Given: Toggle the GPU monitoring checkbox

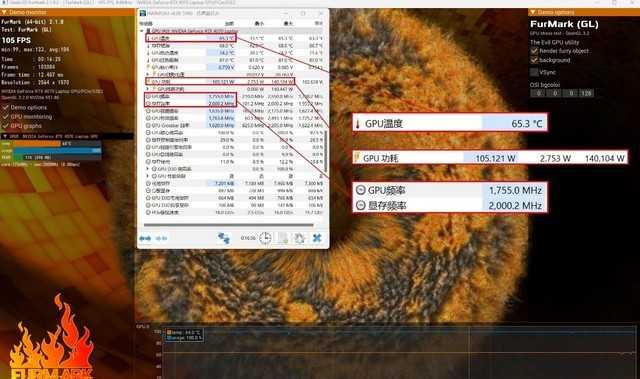Looking at the screenshot, I should coord(5,117).
